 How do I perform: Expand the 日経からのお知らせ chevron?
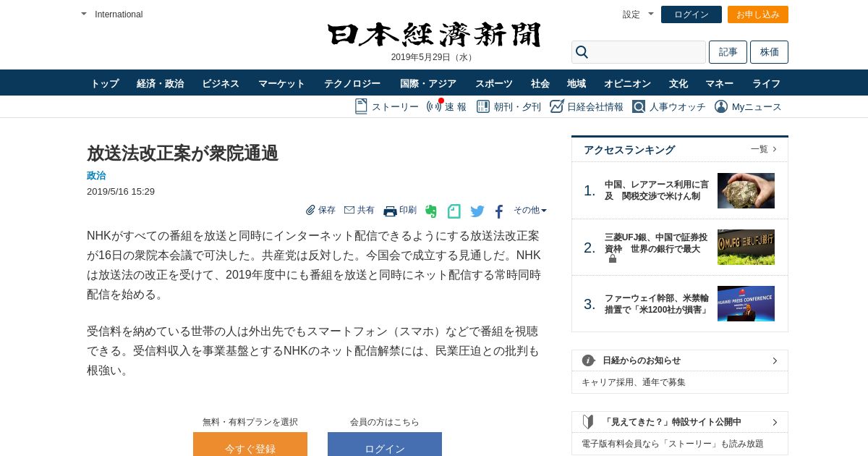775,360
